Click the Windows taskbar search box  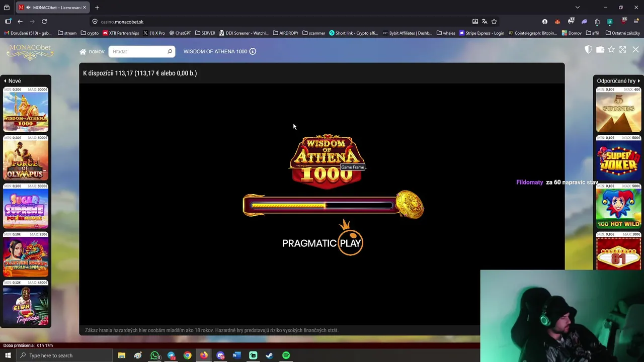(64, 355)
